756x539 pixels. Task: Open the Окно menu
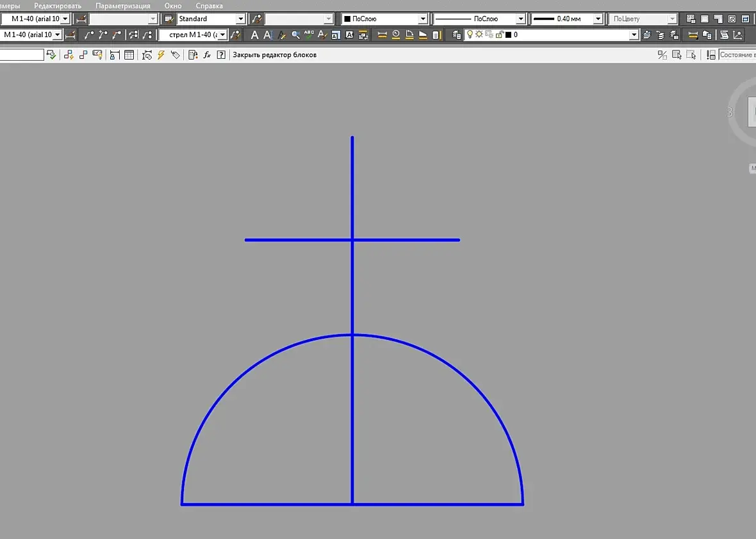pos(173,6)
